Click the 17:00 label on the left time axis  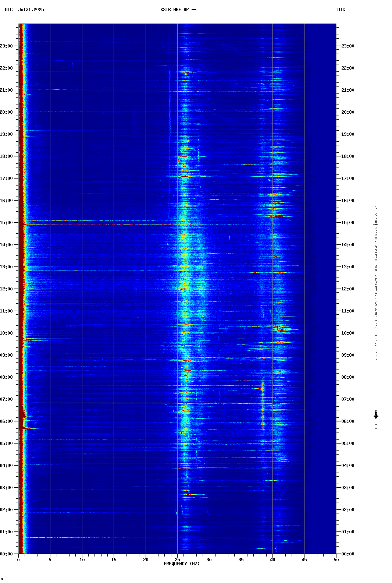click(x=6, y=179)
